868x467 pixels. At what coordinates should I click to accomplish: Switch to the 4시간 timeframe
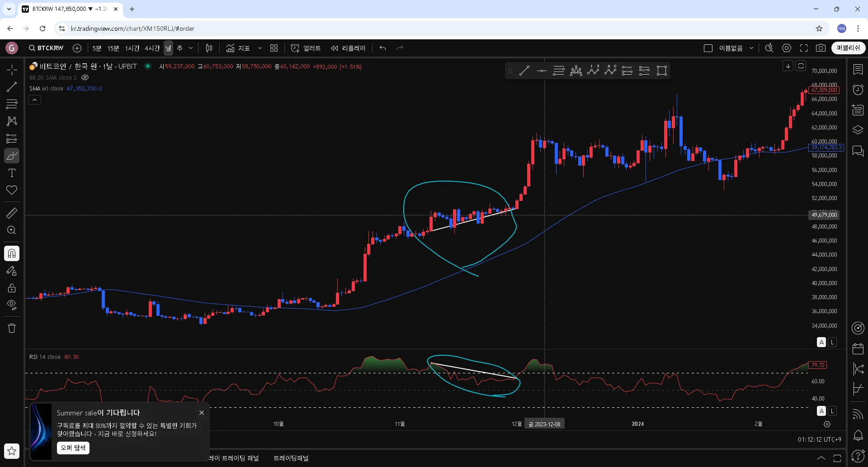pyautogui.click(x=152, y=48)
